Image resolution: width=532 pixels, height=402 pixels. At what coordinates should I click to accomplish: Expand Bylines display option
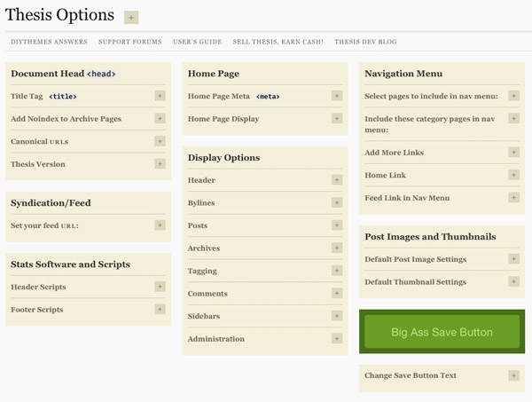point(337,202)
